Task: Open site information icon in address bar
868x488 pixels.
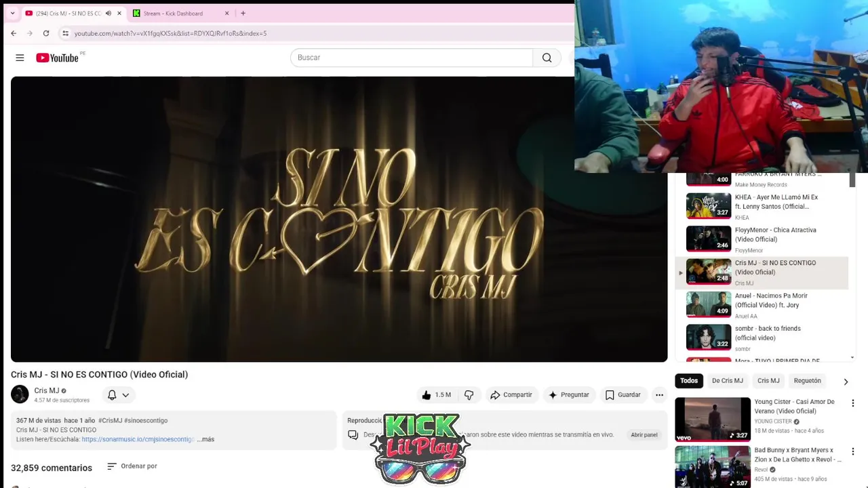Action: 65,33
